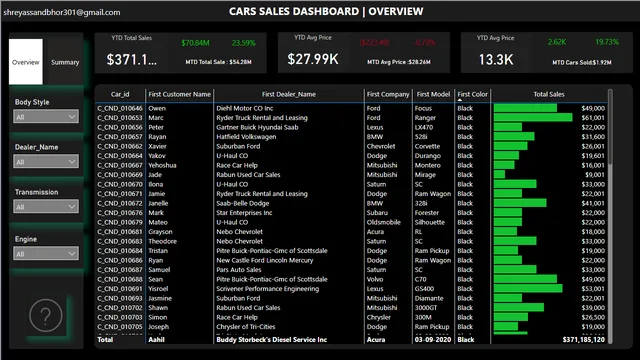Select the $27.99K YTD Avg Price card
This screenshot has height=360, width=640.
click(x=364, y=53)
